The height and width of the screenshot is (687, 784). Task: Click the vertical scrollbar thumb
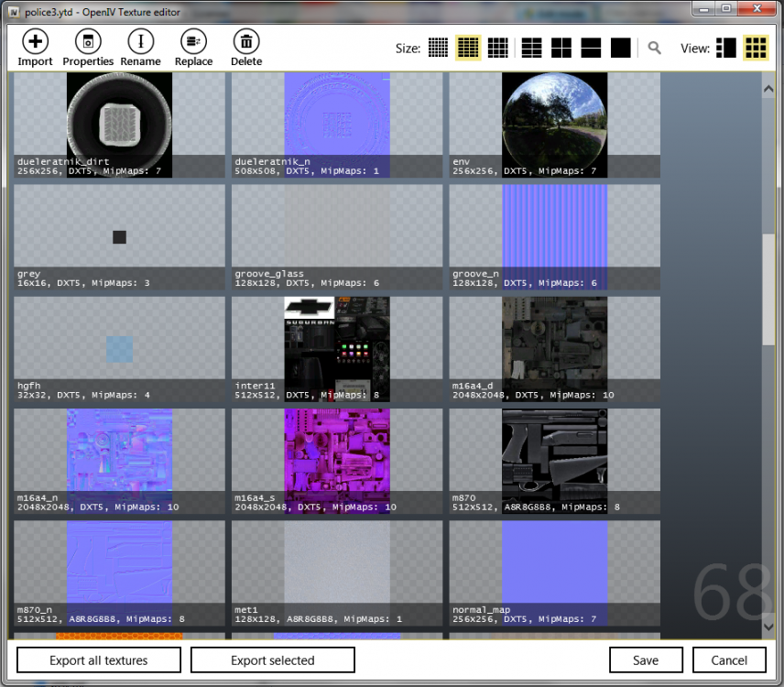pos(768,289)
